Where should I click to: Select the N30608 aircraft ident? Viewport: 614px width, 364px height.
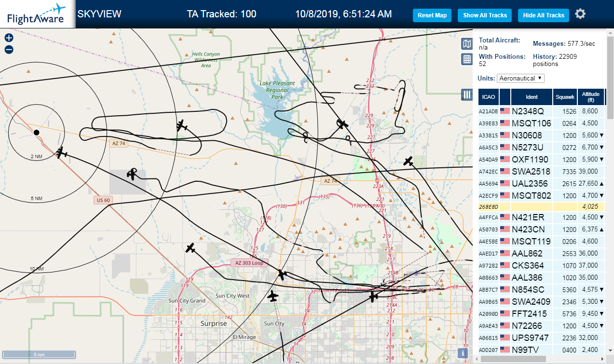coord(527,135)
